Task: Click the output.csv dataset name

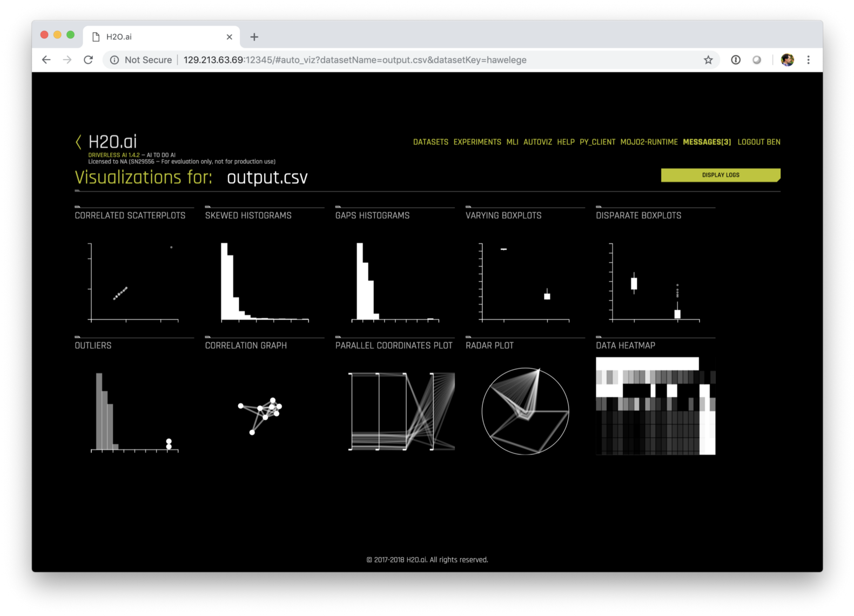Action: [267, 178]
